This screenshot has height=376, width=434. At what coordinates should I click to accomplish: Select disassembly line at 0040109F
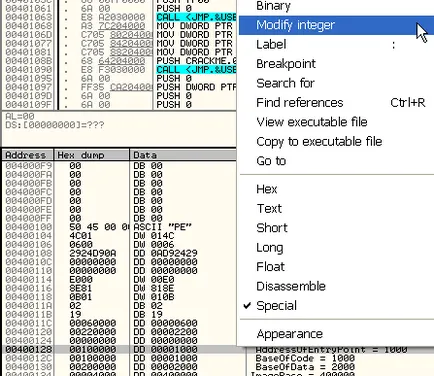coord(119,105)
